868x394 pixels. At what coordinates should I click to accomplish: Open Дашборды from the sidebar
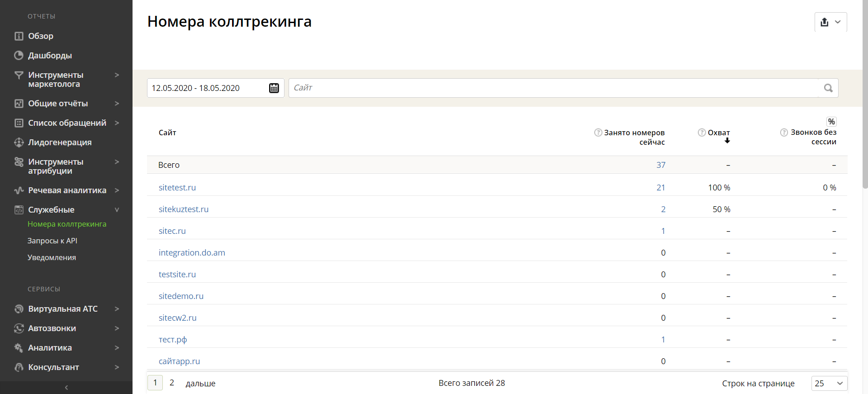(50, 56)
